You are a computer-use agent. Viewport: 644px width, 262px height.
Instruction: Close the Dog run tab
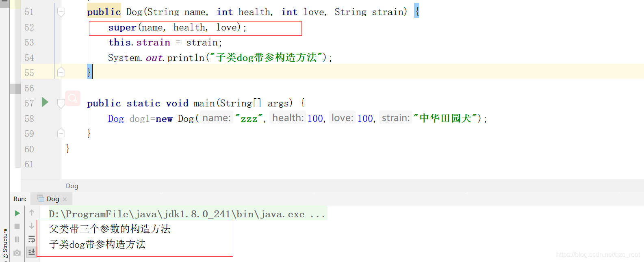pos(65,199)
